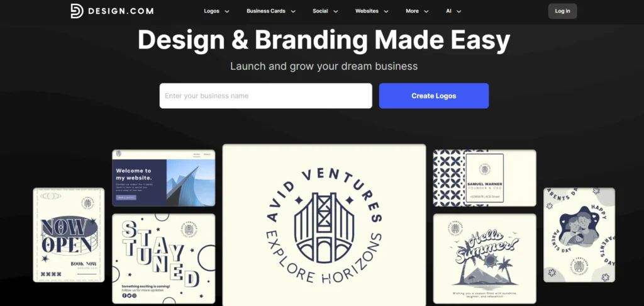Click the star icon in Now Open poster
This screenshot has height=306, width=644.
pyautogui.click(x=45, y=259)
